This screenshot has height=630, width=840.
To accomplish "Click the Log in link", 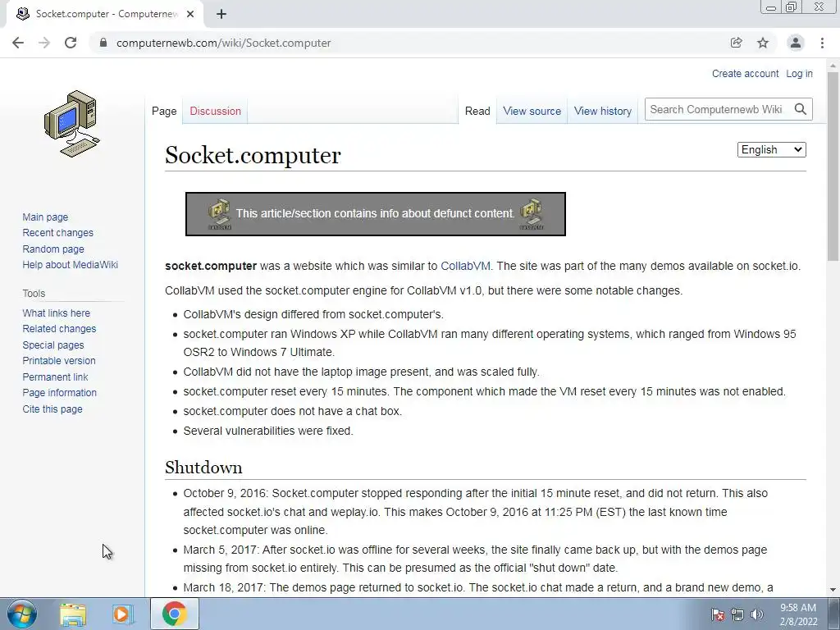I will [x=799, y=73].
